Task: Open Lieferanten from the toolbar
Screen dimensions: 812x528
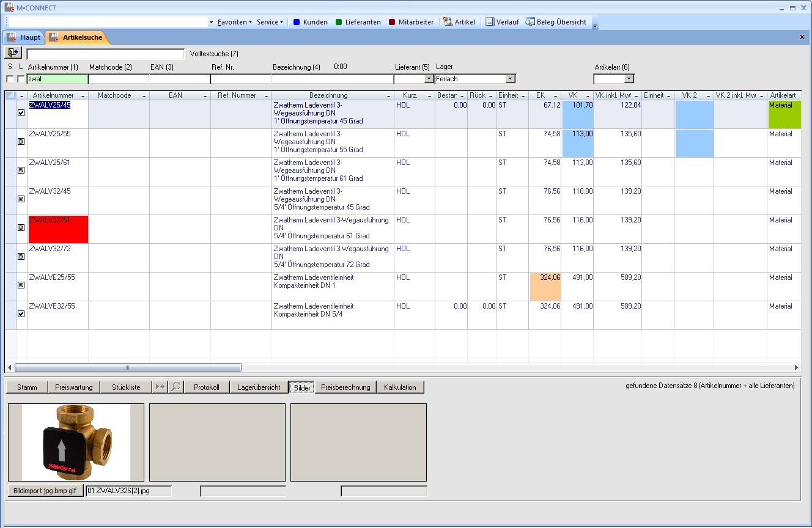Action: click(x=358, y=22)
